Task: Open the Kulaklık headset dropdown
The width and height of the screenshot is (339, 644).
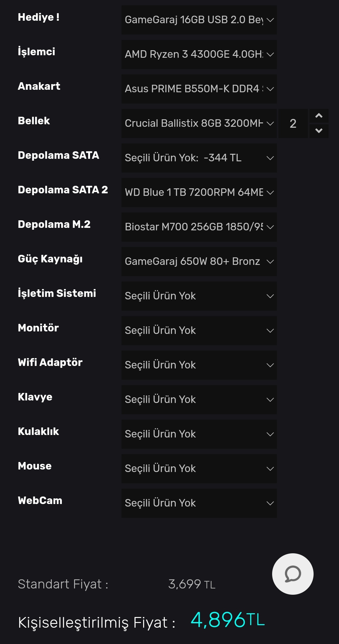Action: pos(199,434)
